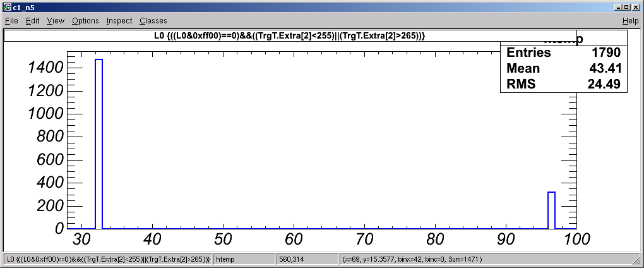Open the View menu
Screen dimensions: 644x268
(56, 21)
